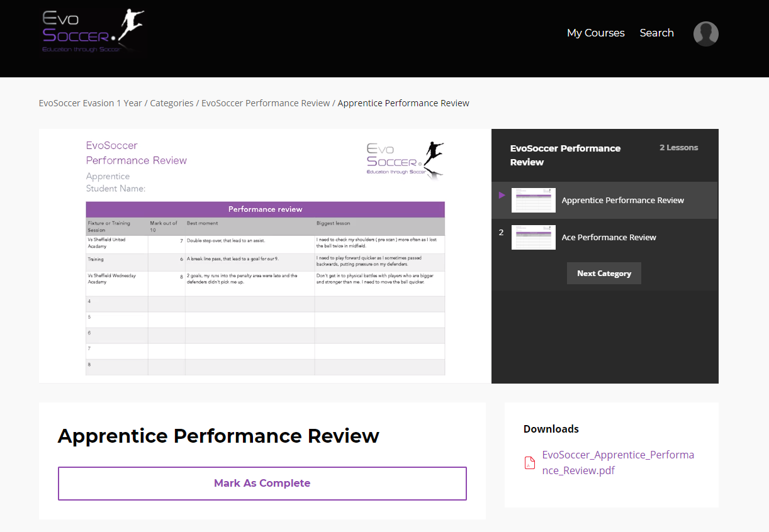
Task: Click the 'Student Name:' text in document
Action: point(116,189)
